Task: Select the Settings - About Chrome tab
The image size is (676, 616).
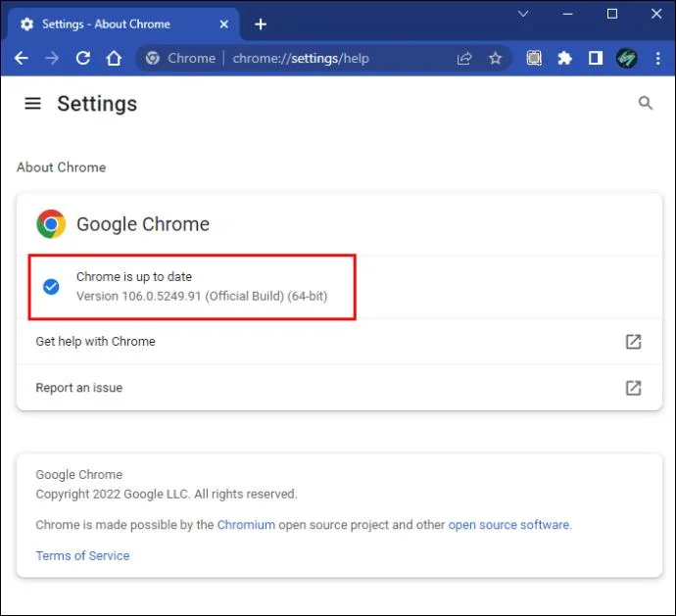Action: point(108,24)
